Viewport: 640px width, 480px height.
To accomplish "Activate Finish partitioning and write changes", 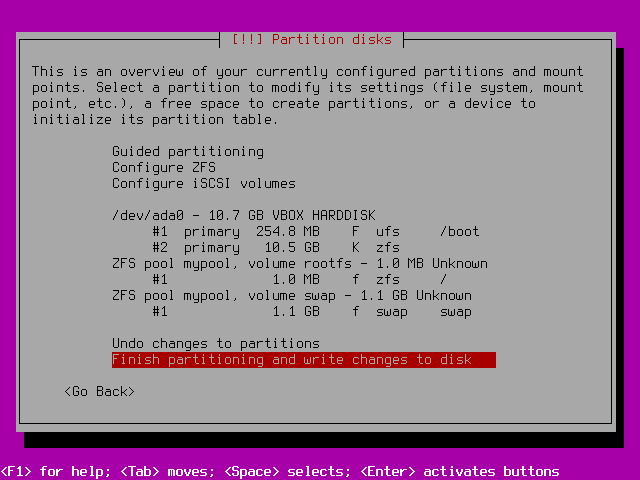I will 304,360.
